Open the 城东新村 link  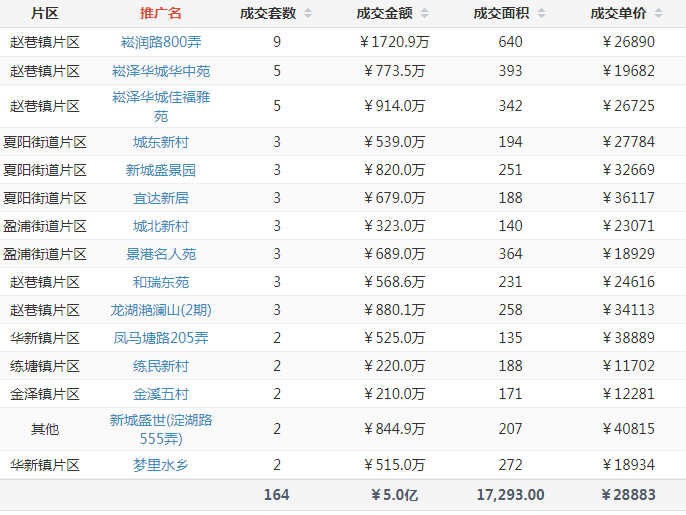(161, 142)
